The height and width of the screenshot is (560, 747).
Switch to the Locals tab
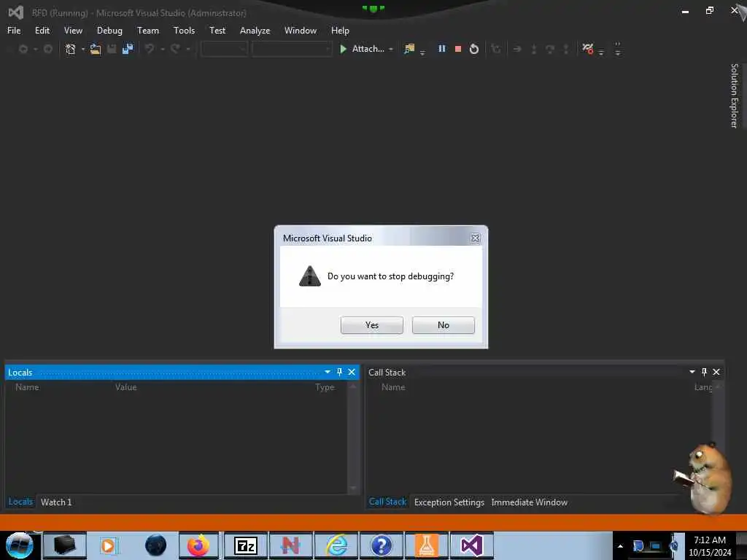pyautogui.click(x=20, y=502)
